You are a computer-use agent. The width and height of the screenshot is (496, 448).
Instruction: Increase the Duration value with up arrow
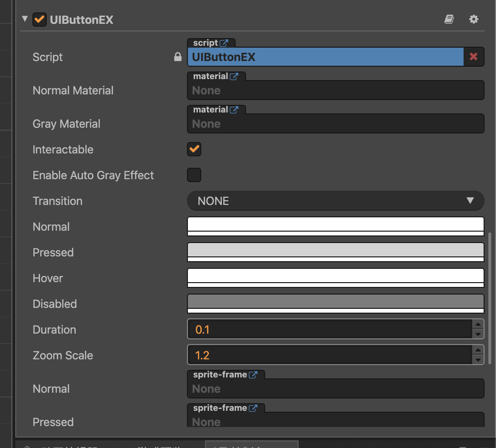[478, 324]
